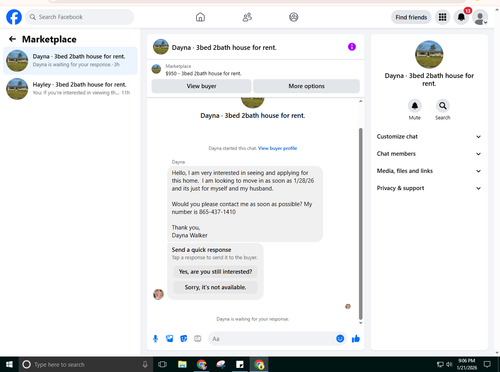This screenshot has height=372, width=500.
Task: Click the voice clip microphone icon
Action: tap(155, 339)
